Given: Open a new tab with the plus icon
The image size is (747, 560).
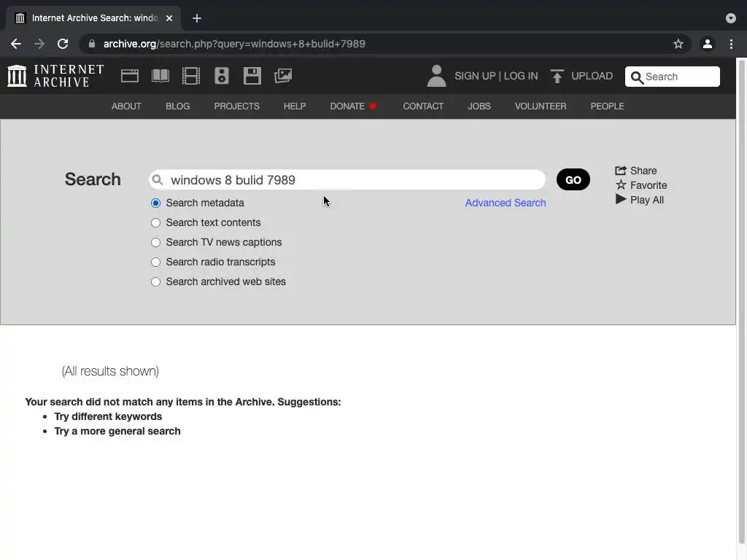Looking at the screenshot, I should point(197,18).
